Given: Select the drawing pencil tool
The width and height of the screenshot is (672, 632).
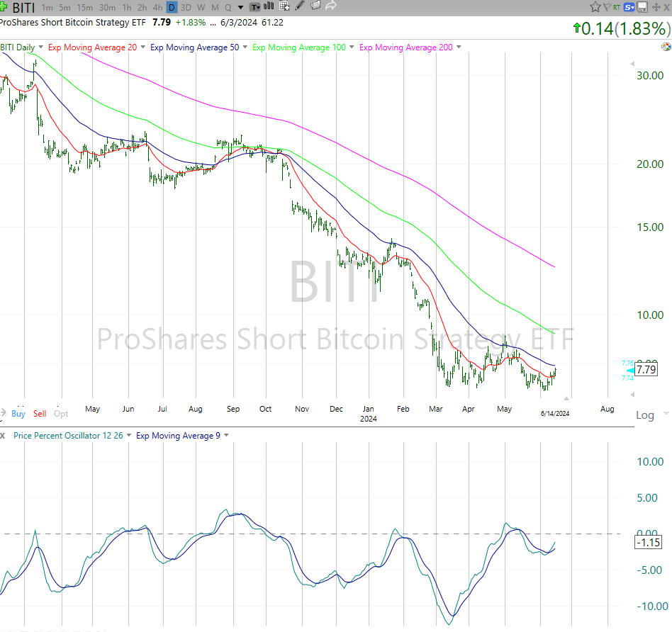Looking at the screenshot, I should [298, 6].
